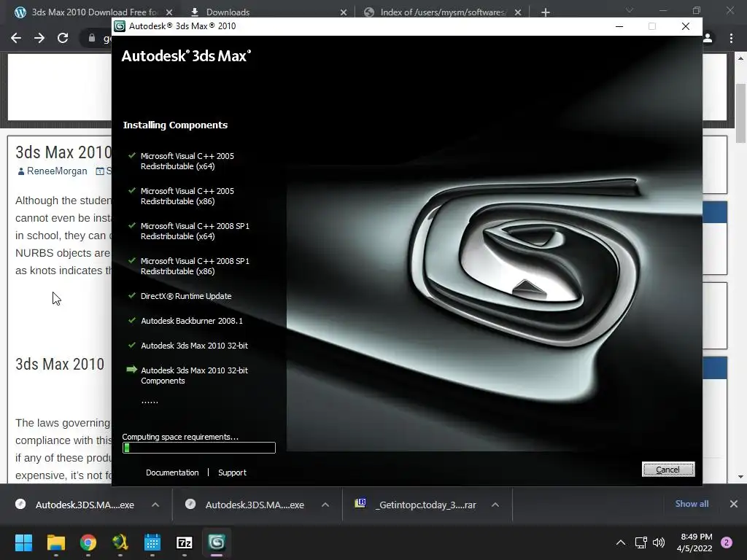The height and width of the screenshot is (560, 747).
Task: Close the 3ds Max 2010 Download tab
Action: (169, 12)
